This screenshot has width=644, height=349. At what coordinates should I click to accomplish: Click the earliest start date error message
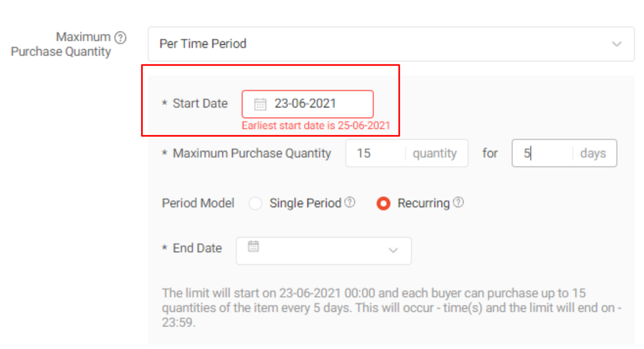point(315,125)
